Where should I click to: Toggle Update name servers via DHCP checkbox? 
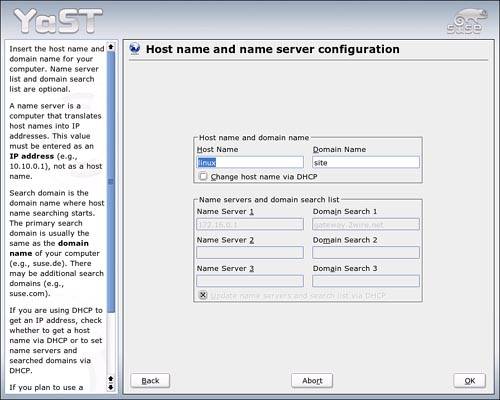203,295
